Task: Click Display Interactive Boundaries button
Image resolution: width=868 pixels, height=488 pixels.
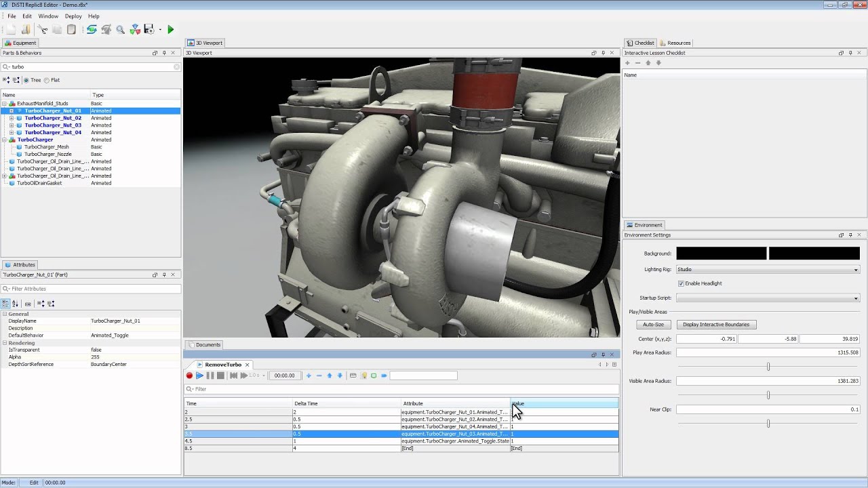Action: (715, 325)
